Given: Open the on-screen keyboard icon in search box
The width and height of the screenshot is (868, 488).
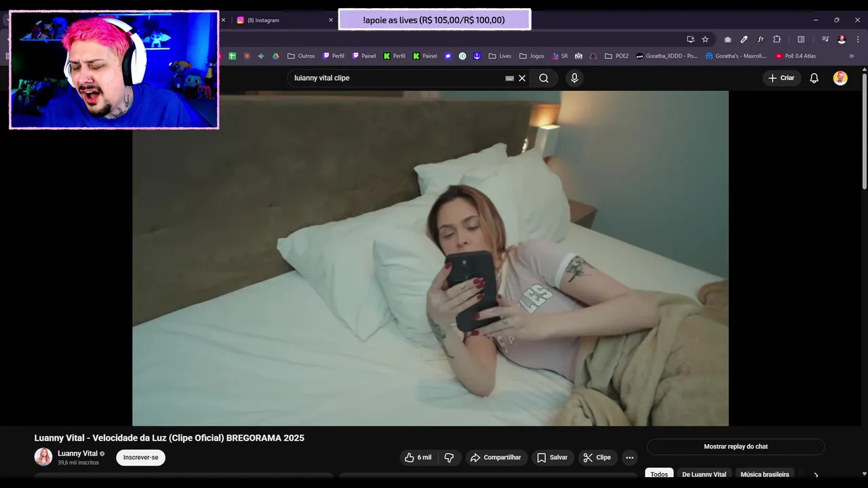Looking at the screenshot, I should [510, 78].
